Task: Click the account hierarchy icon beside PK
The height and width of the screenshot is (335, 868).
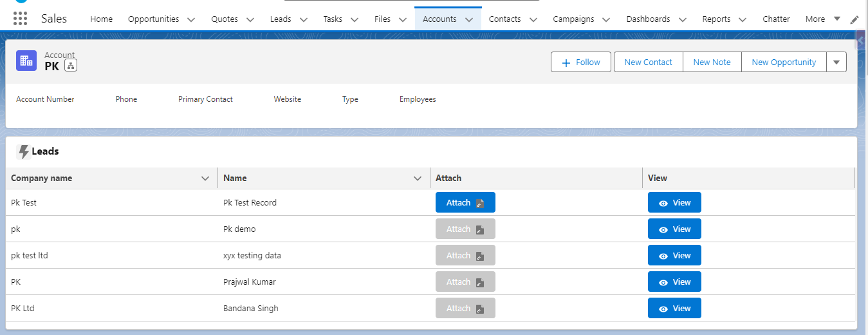Action: (x=71, y=66)
